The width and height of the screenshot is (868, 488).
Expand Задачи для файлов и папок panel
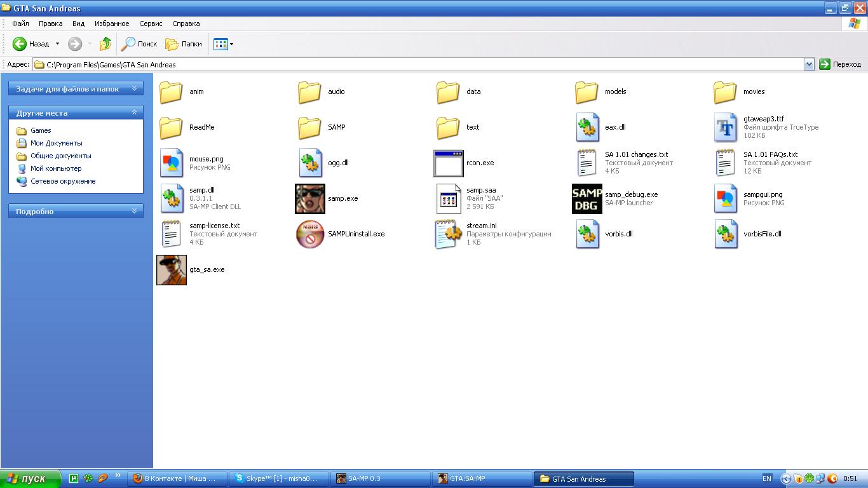76,89
